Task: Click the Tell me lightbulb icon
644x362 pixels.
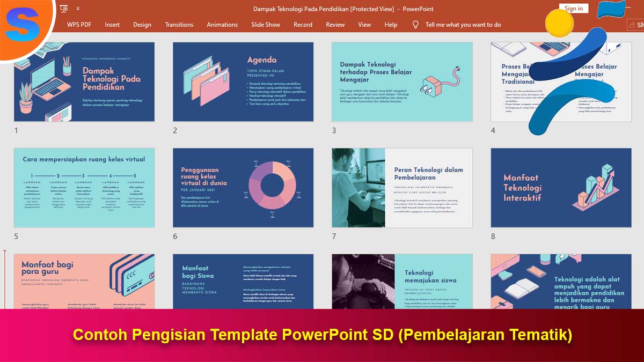Action: pyautogui.click(x=415, y=25)
